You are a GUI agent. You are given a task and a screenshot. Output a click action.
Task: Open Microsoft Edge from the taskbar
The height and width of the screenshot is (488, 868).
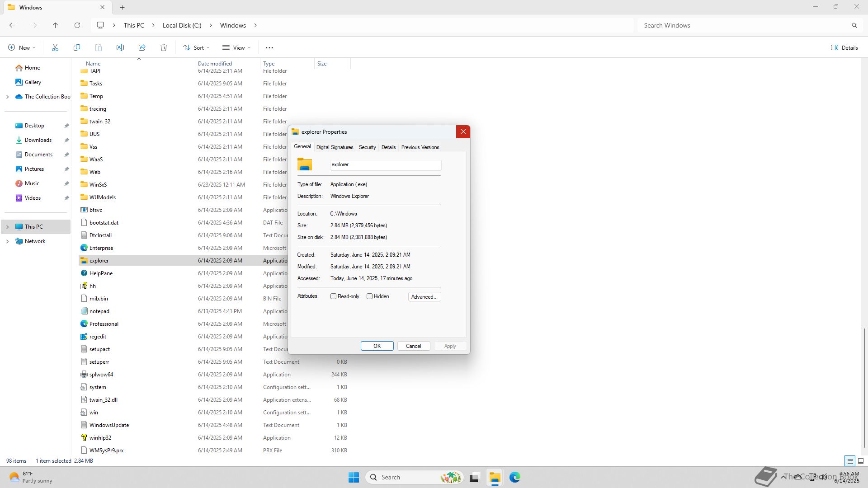tap(514, 477)
